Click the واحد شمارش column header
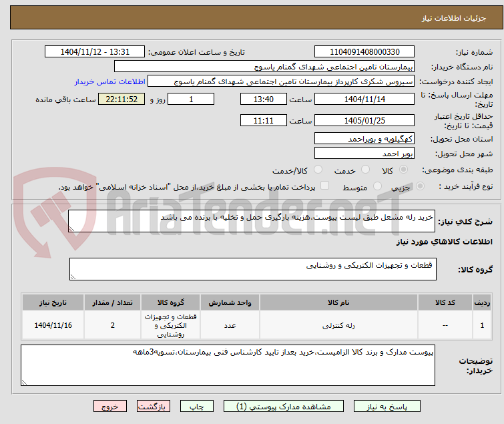The image size is (504, 424). point(230,302)
